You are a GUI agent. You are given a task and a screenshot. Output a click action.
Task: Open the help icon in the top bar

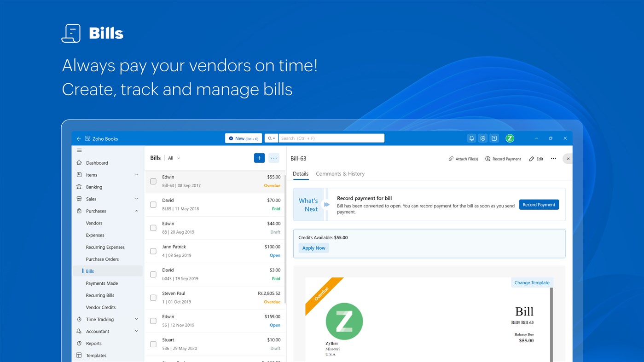[494, 138]
